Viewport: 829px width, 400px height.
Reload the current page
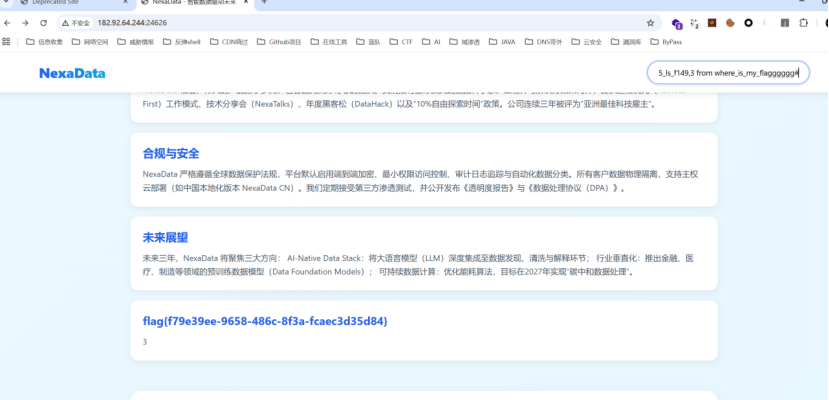(x=43, y=22)
